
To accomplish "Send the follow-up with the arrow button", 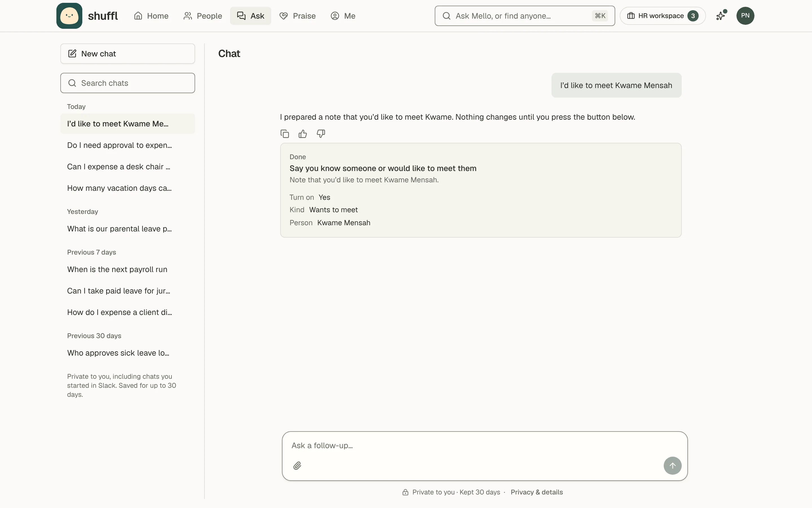I will click(x=672, y=466).
